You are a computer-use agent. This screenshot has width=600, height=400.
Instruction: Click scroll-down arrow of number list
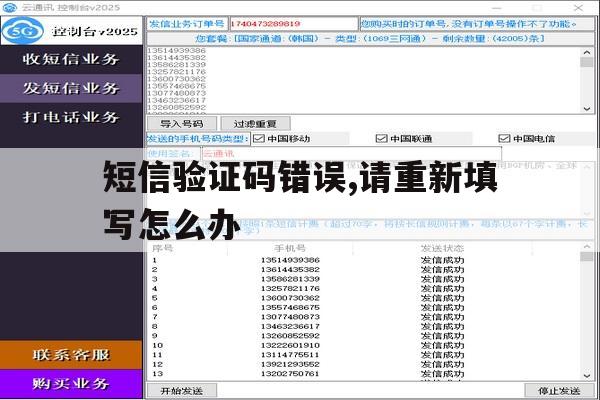pyautogui.click(x=587, y=109)
